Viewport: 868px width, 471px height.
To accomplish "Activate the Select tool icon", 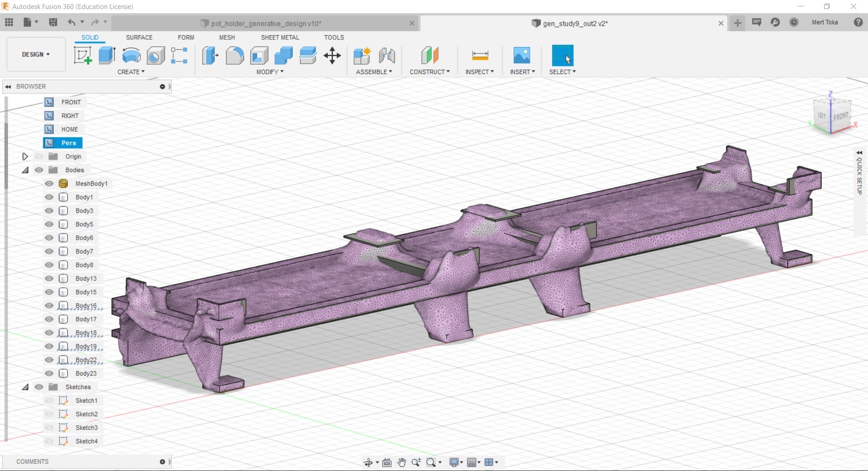I will pyautogui.click(x=562, y=56).
